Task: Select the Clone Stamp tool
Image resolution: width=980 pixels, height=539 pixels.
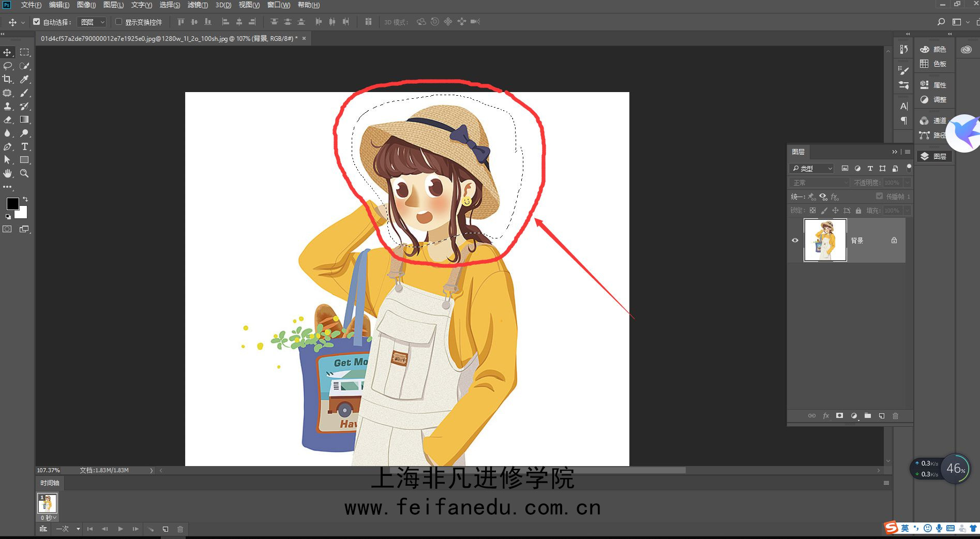Action: 8,106
